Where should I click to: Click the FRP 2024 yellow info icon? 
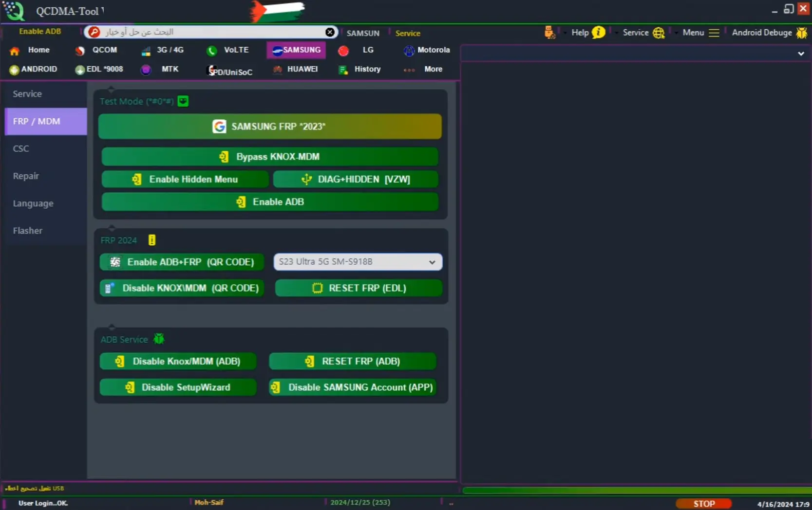[x=152, y=240]
